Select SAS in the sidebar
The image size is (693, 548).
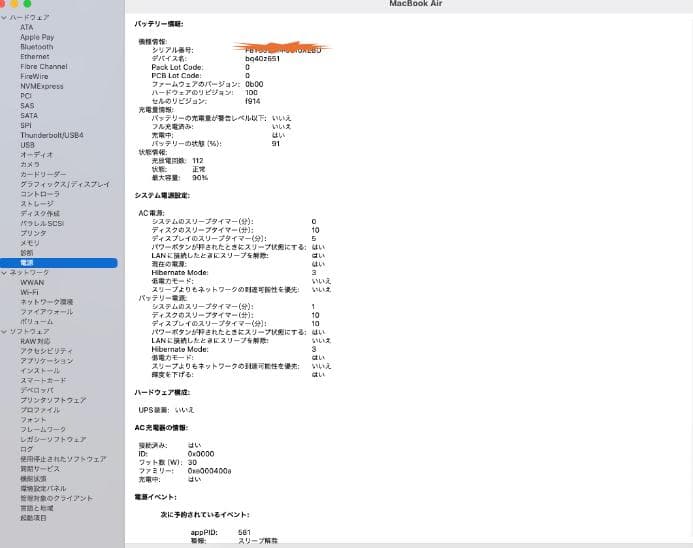[x=27, y=106]
